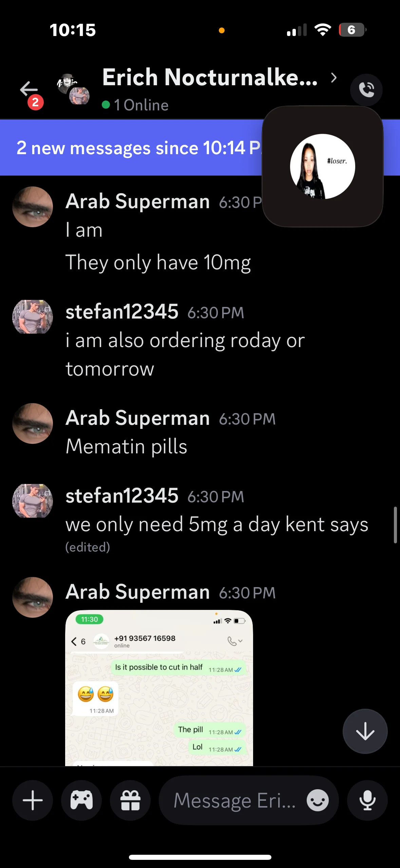Open stefan12345's avatar beside the ordering message
This screenshot has height=868, width=400.
33,317
